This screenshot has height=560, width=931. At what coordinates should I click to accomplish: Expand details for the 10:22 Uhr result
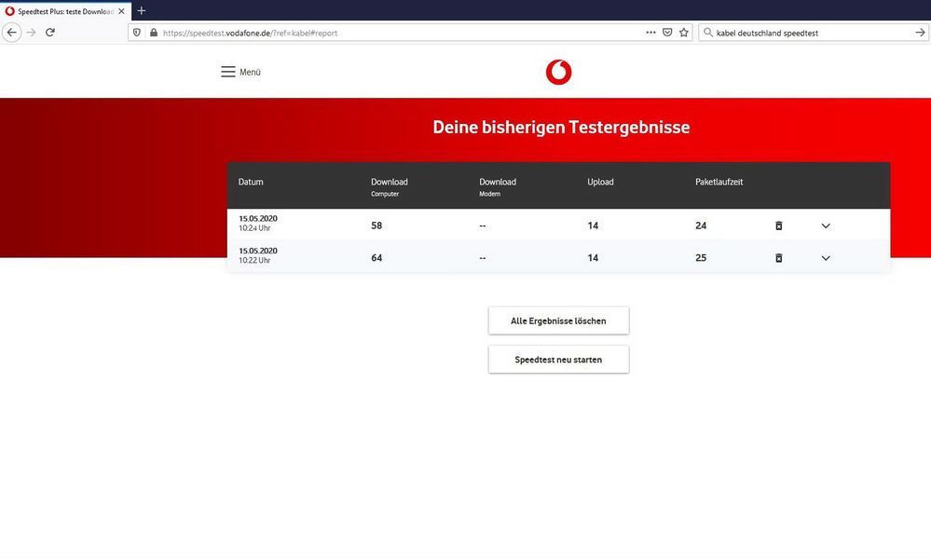coord(825,257)
